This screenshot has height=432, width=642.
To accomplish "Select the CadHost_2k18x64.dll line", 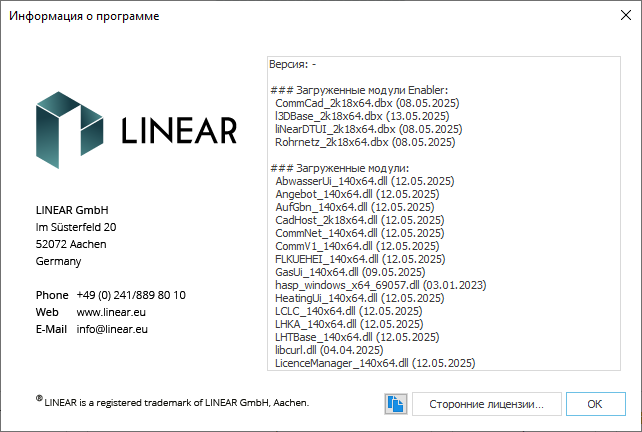I will (x=359, y=220).
